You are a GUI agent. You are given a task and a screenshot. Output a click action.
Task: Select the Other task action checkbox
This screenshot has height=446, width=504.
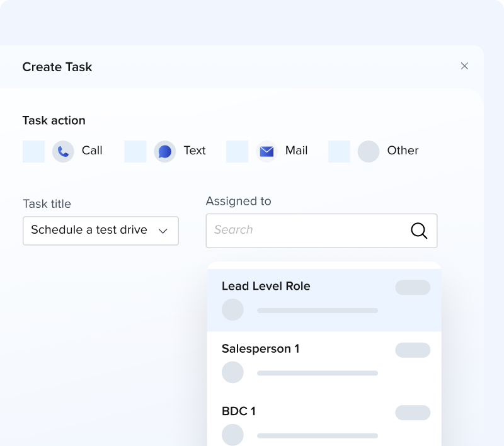pos(339,151)
